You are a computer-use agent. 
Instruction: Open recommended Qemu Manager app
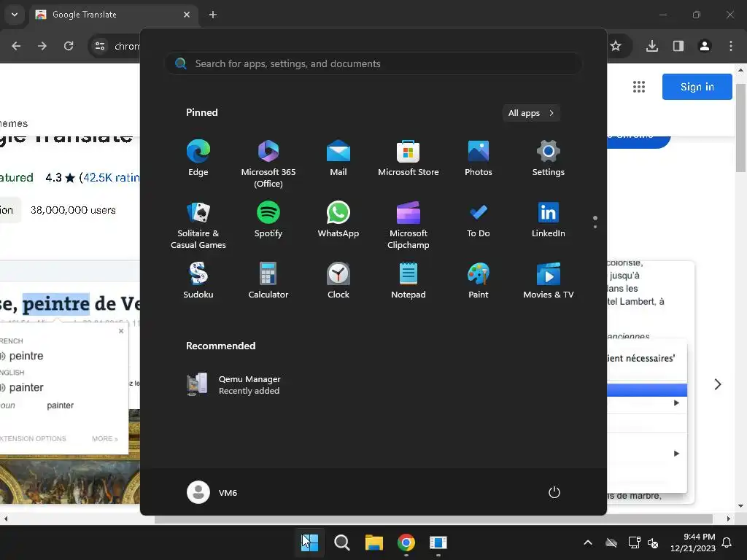point(233,385)
